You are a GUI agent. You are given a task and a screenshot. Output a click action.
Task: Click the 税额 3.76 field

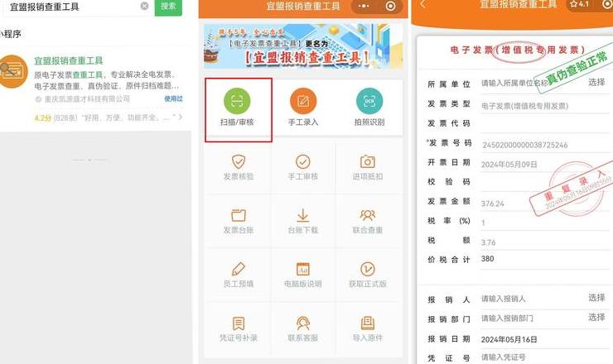tap(488, 242)
